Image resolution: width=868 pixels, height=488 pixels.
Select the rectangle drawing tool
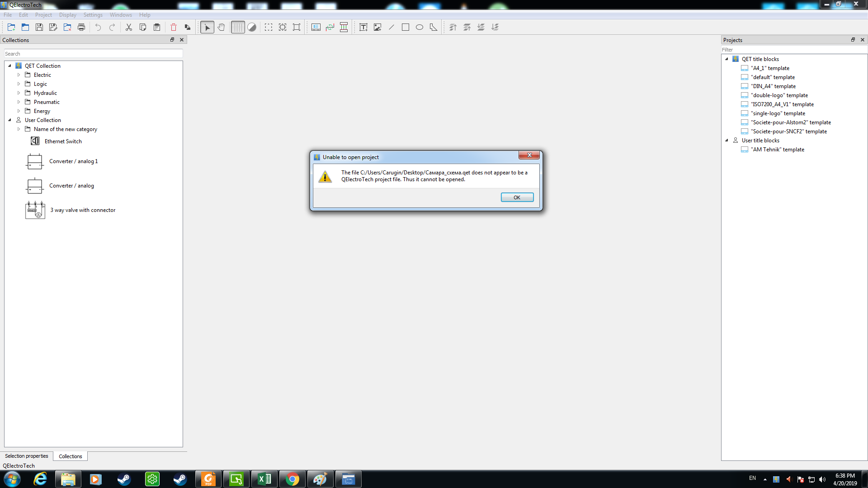tap(406, 27)
